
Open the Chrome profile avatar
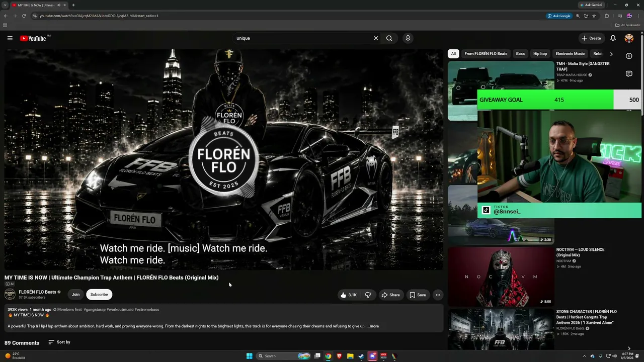pyautogui.click(x=629, y=16)
